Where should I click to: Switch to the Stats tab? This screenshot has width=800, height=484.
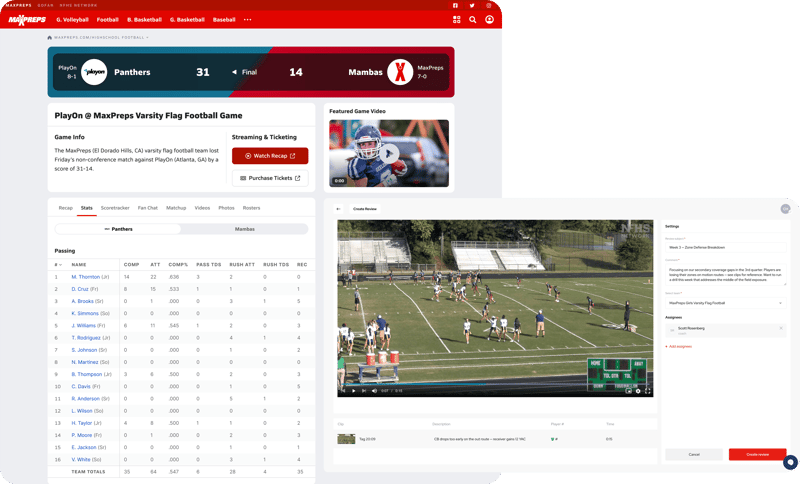pyautogui.click(x=87, y=208)
